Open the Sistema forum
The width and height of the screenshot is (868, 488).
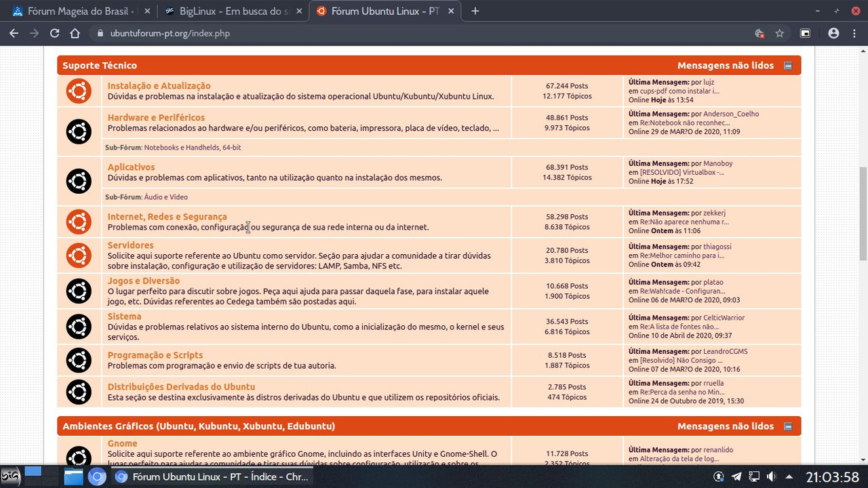pos(124,317)
